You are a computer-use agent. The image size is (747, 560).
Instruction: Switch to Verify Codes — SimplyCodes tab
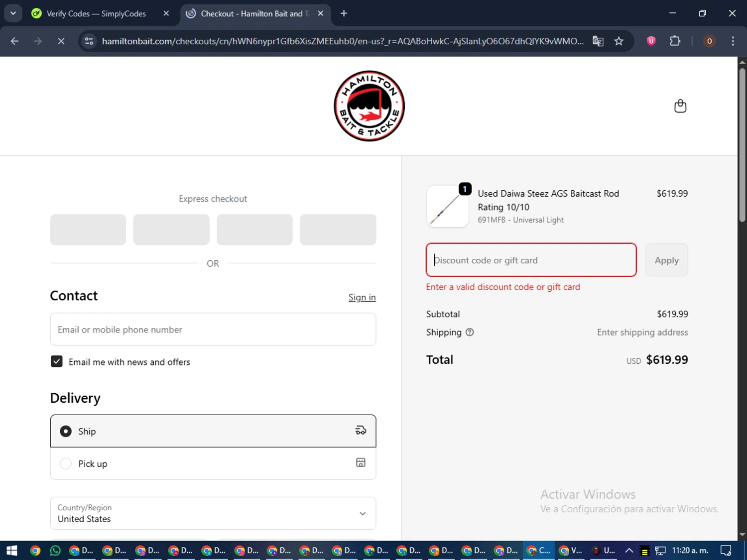pos(97,13)
